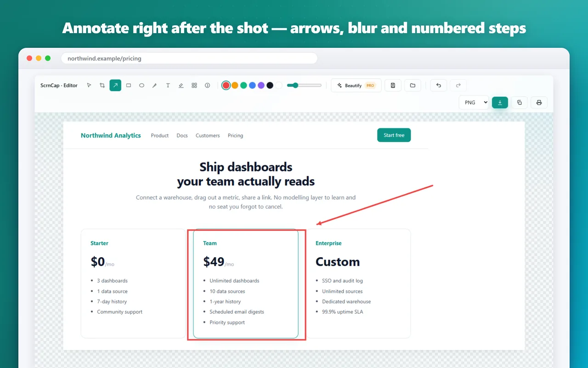
Task: Click the "Priority support" list item
Action: [x=227, y=322]
